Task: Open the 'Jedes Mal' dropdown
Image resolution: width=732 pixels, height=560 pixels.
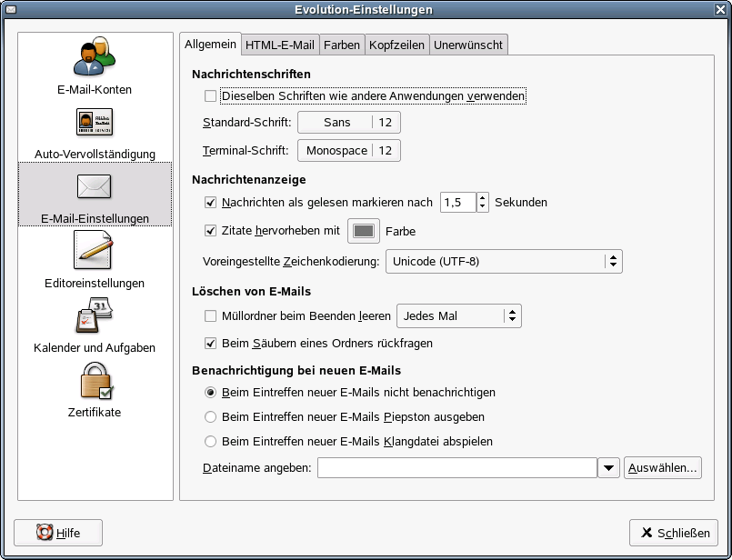Action: tap(458, 316)
